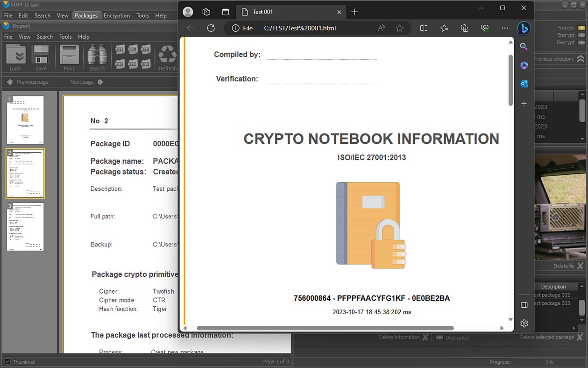
Task: Click the Encrypt indicator light
Action: (x=581, y=35)
